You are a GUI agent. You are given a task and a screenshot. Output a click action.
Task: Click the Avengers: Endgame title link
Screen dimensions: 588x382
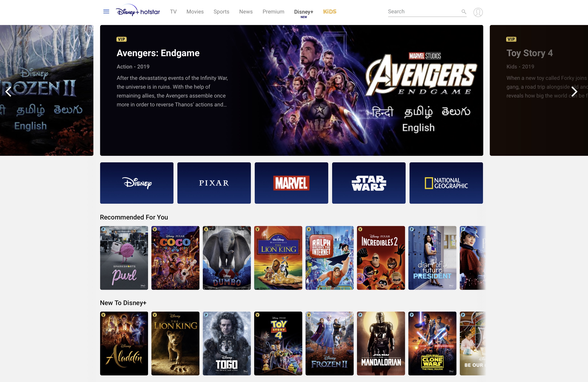pyautogui.click(x=158, y=53)
